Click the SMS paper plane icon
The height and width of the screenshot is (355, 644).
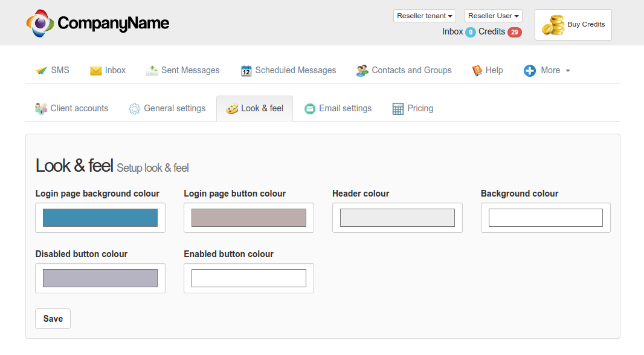coord(41,71)
